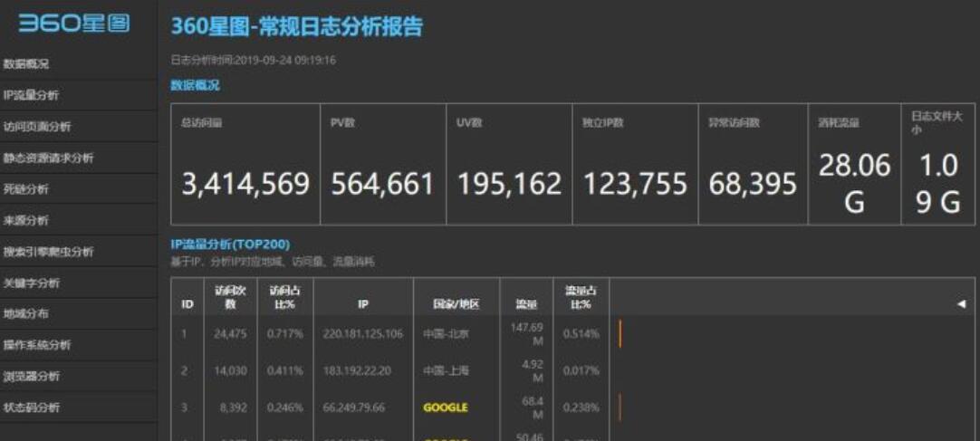Open 数据概况 in the sidebar

click(x=26, y=63)
